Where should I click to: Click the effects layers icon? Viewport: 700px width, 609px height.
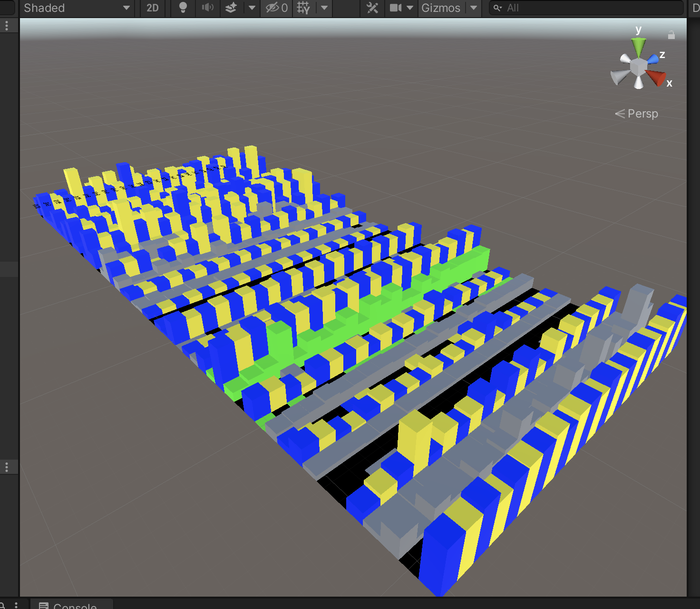pos(231,8)
